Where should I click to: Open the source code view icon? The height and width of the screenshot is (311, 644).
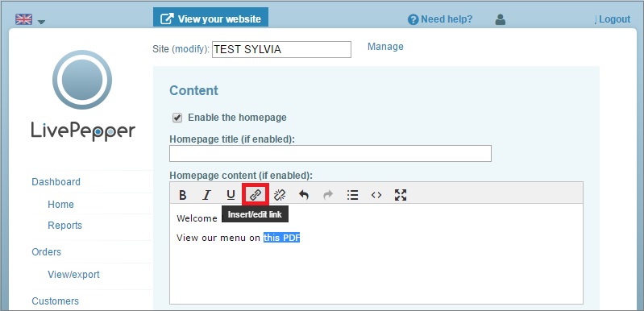[376, 195]
